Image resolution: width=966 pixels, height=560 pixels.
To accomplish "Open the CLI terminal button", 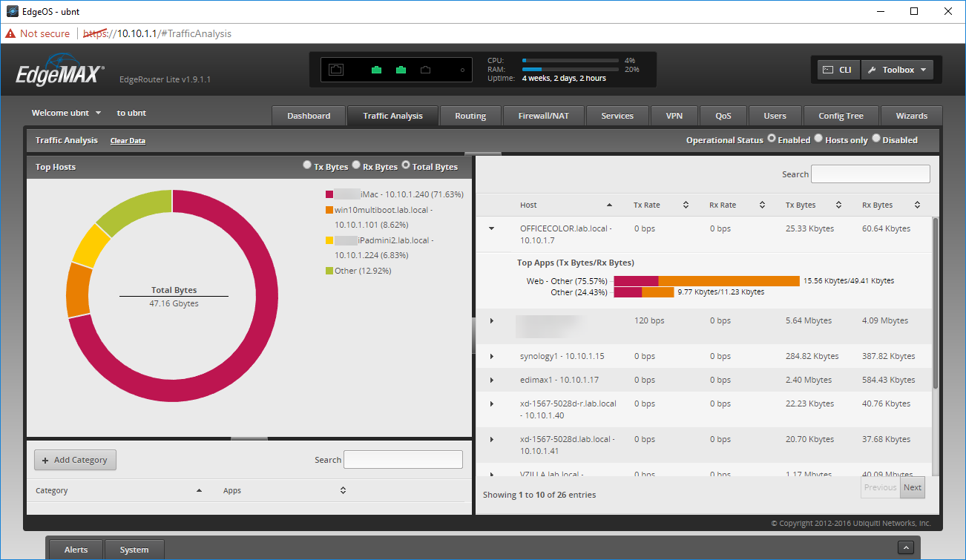I will [x=838, y=70].
